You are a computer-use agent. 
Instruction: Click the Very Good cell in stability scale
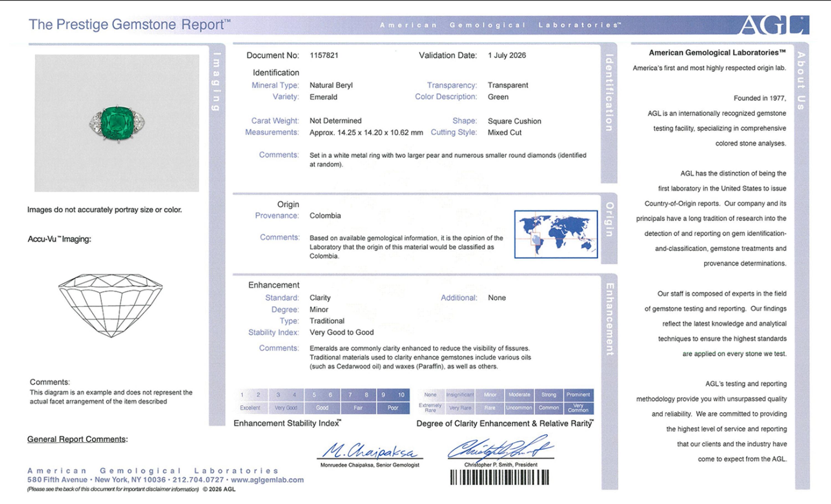286,408
